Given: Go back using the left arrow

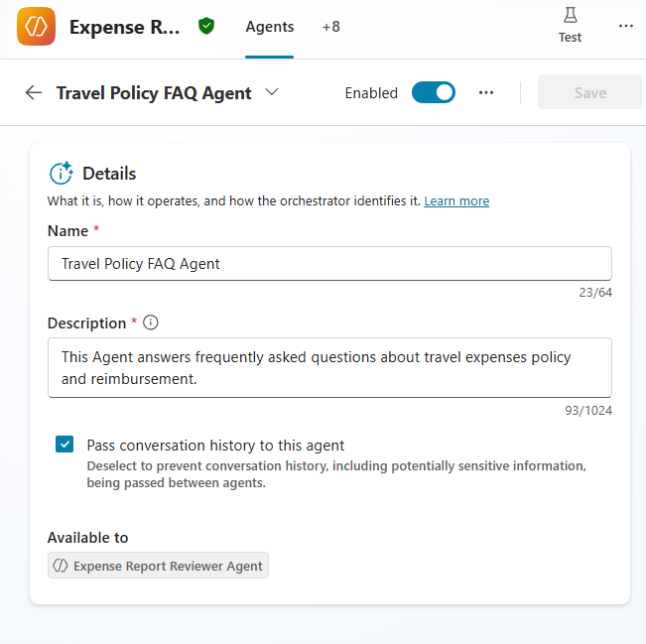Looking at the screenshot, I should (34, 93).
